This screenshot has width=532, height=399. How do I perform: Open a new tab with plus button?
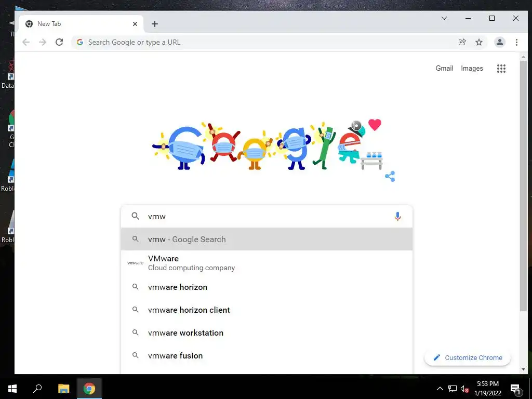click(155, 24)
